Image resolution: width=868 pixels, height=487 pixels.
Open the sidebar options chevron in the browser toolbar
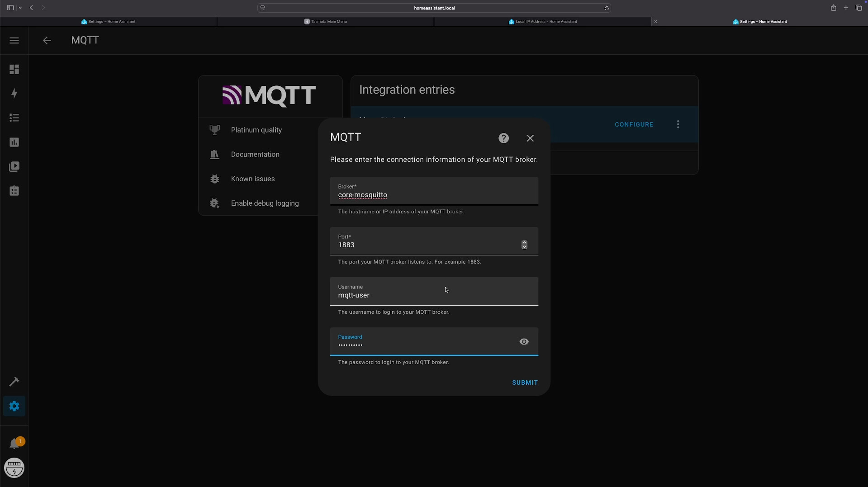tap(20, 8)
